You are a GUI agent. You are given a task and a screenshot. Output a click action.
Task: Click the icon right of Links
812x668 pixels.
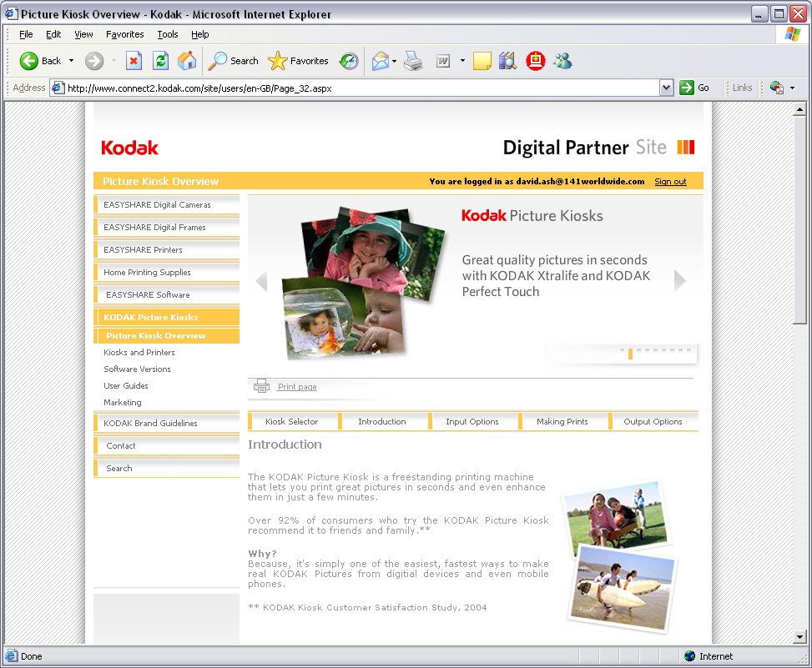click(776, 88)
